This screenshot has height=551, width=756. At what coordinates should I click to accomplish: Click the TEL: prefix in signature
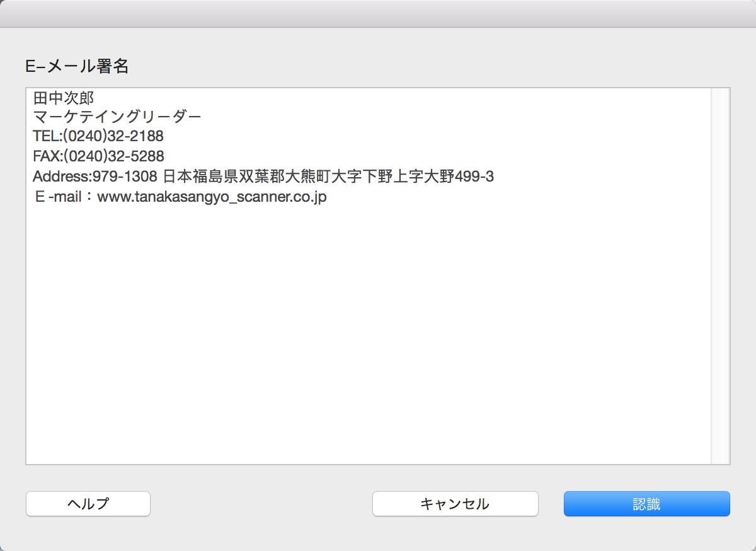[47, 136]
